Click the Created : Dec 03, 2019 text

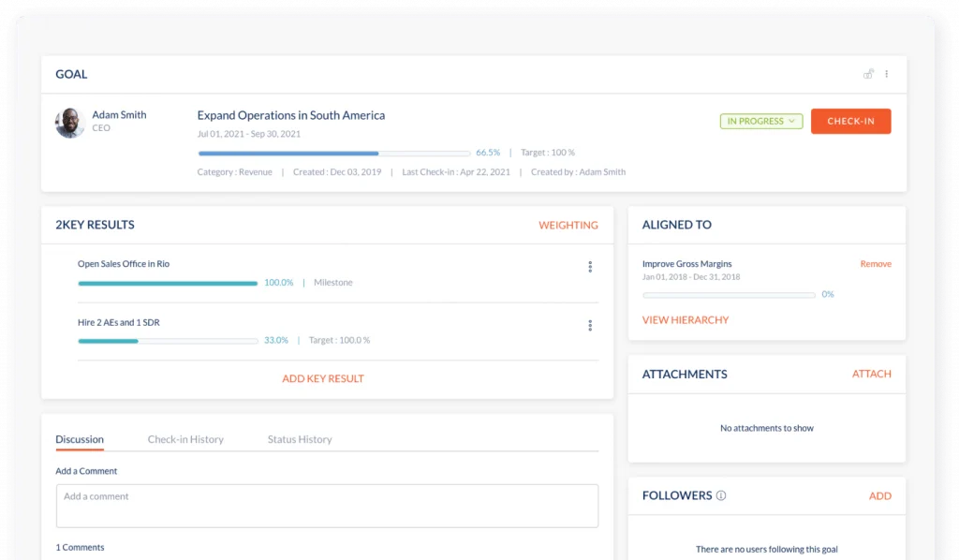click(337, 171)
